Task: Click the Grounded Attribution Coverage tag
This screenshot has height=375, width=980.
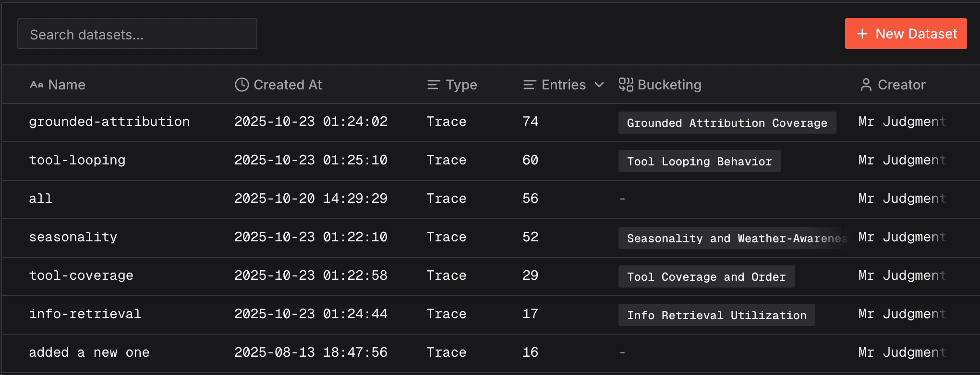Action: pyautogui.click(x=727, y=123)
